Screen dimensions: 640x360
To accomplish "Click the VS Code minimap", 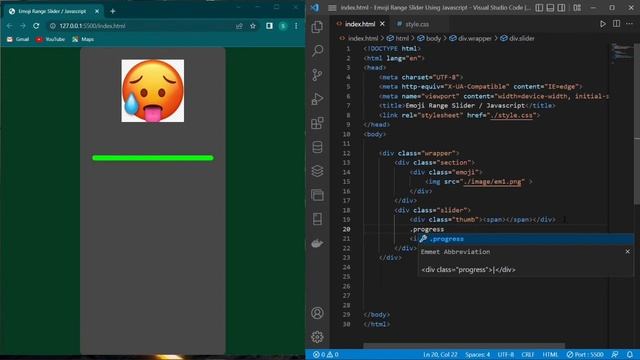I will pos(622,53).
